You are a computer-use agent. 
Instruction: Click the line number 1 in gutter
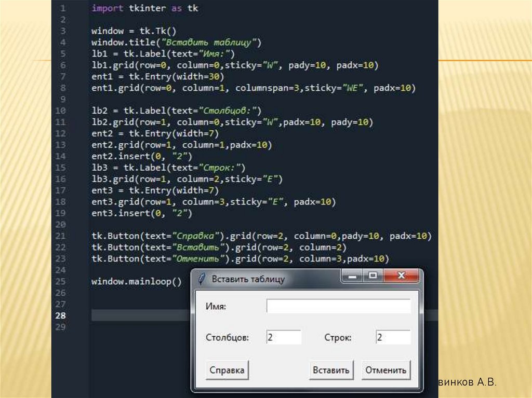[63, 8]
